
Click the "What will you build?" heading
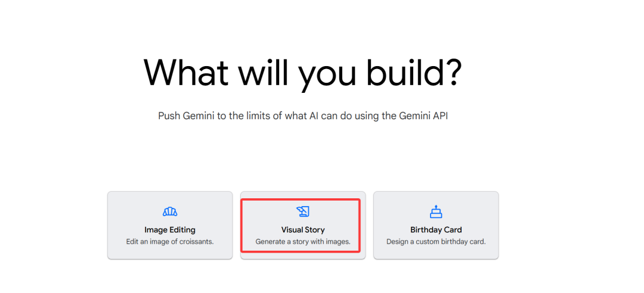[303, 74]
